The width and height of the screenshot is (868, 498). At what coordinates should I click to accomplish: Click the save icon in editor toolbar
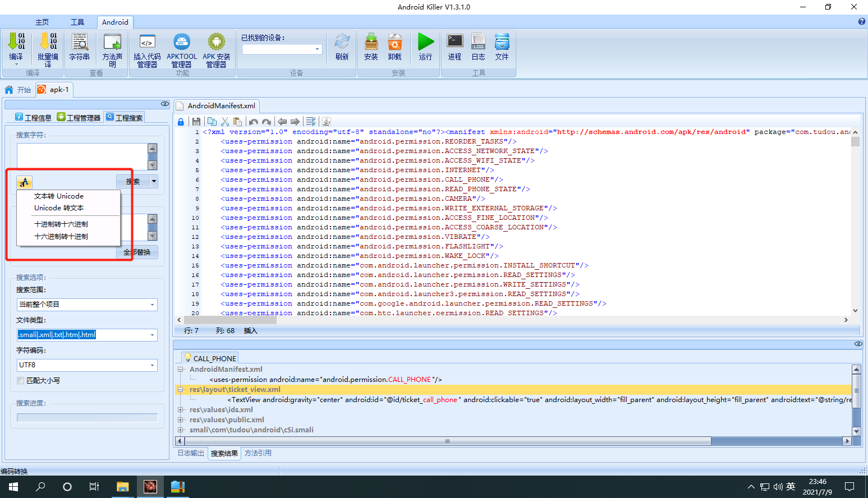196,122
